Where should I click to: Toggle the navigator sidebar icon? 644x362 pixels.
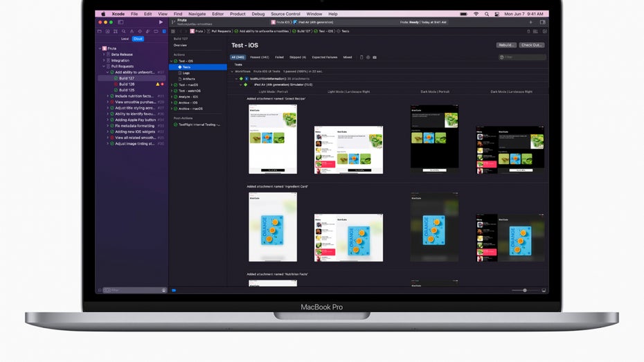pos(120,22)
